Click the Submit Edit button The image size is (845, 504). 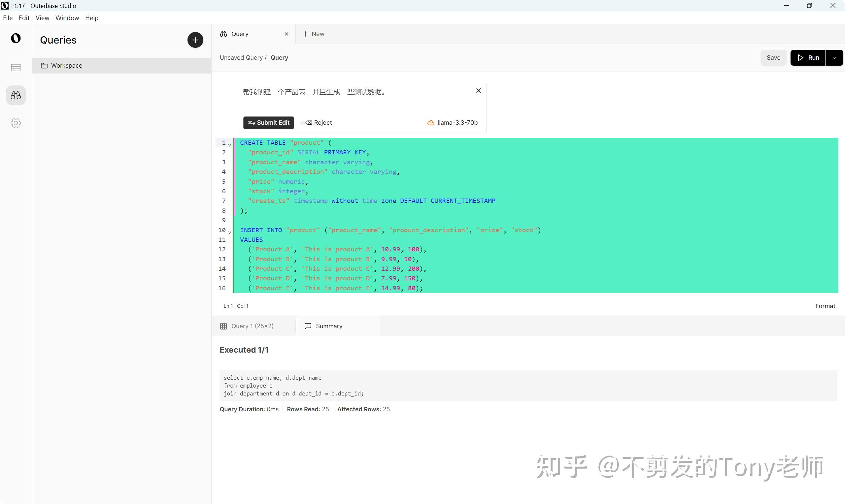[268, 123]
